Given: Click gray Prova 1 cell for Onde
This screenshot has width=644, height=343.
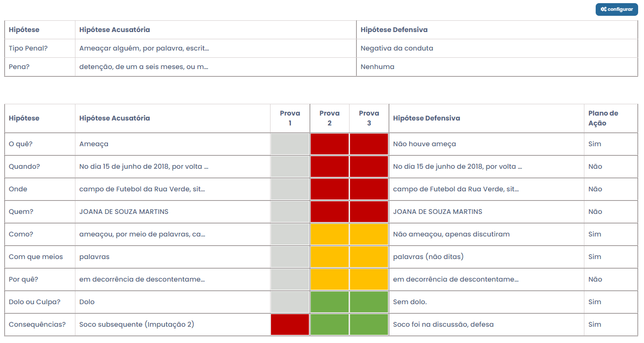Looking at the screenshot, I should click(290, 189).
